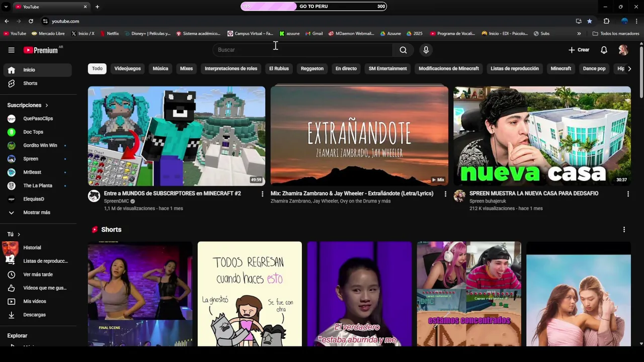Screen dimensions: 644x362
Task: Select the Dance pop chip
Action: coord(594,68)
